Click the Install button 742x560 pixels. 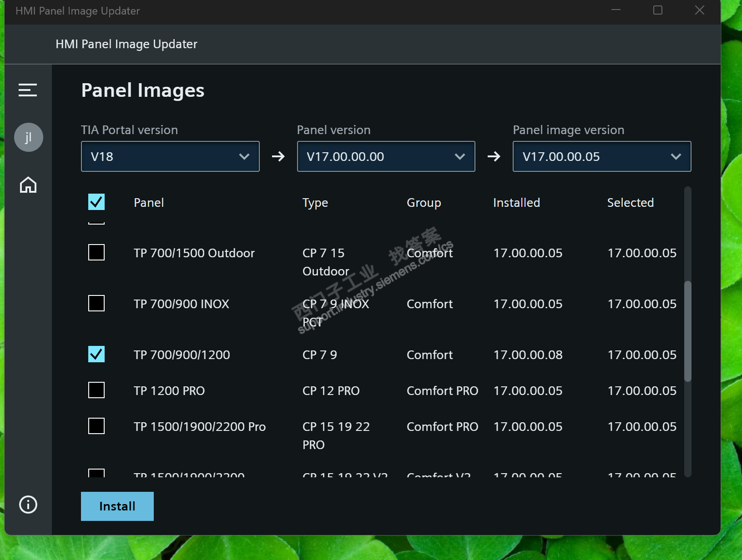(x=117, y=506)
